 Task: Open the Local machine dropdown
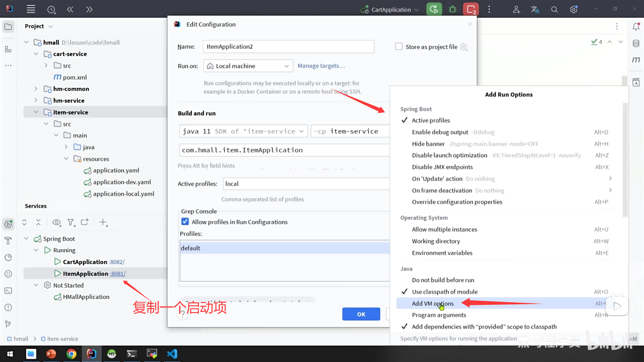(x=248, y=66)
